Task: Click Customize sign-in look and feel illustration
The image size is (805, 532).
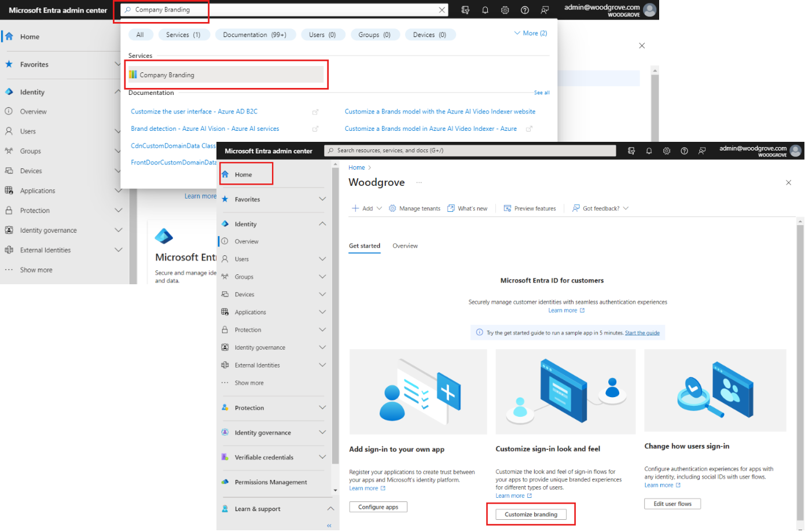Action: click(x=565, y=392)
